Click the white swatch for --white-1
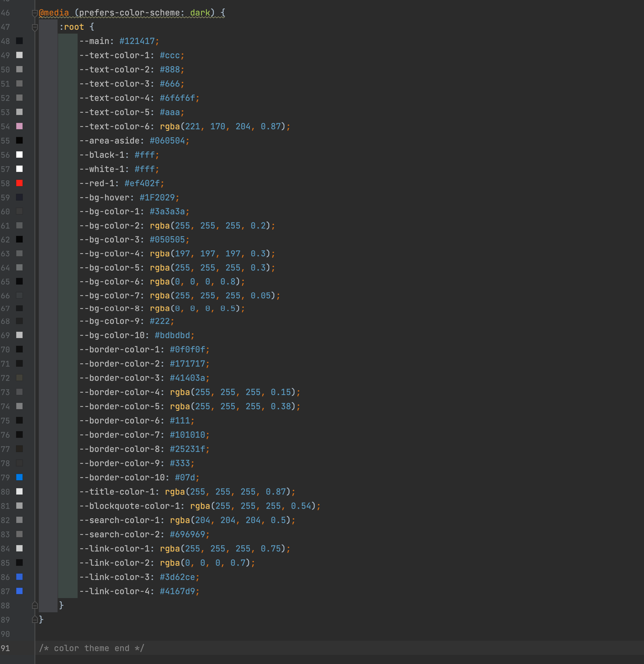This screenshot has height=664, width=644. coord(19,169)
